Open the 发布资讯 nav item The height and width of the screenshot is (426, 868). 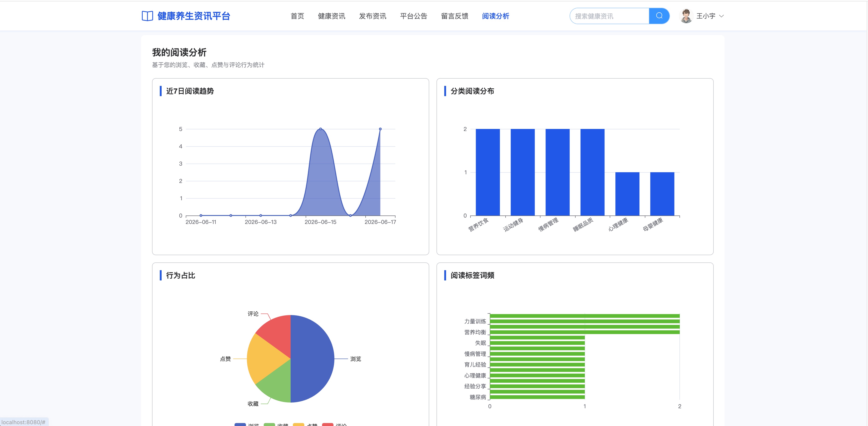tap(373, 16)
